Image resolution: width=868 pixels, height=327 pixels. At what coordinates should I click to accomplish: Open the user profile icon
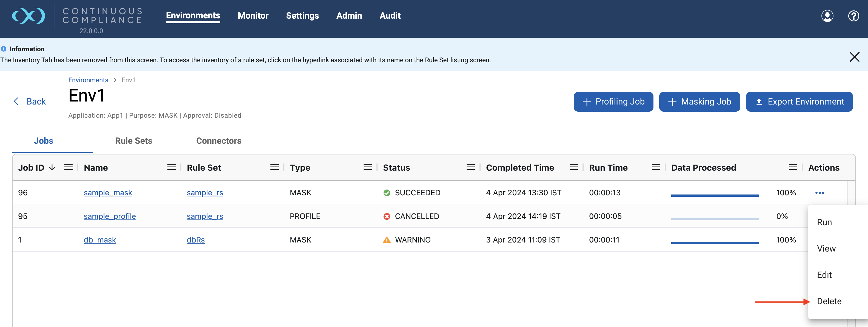[x=827, y=16]
